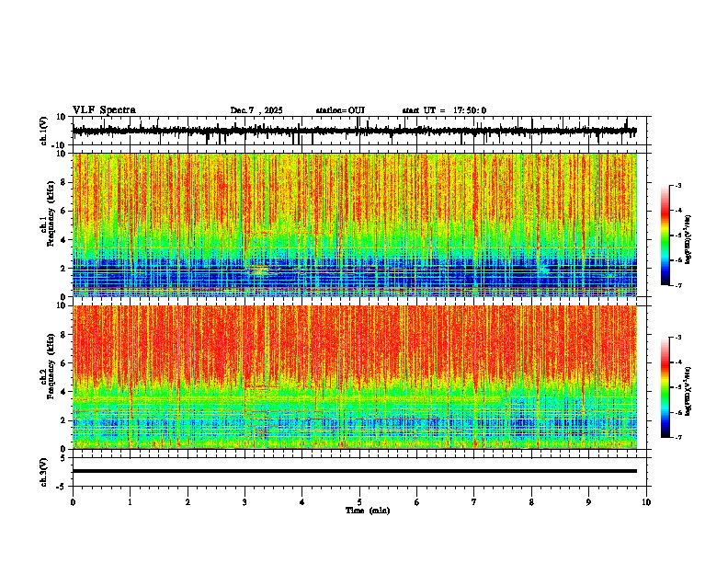Viewport: 728px width, 563px height.
Task: Click the ch.1 spectrogram color bar
Action: pyautogui.click(x=665, y=236)
